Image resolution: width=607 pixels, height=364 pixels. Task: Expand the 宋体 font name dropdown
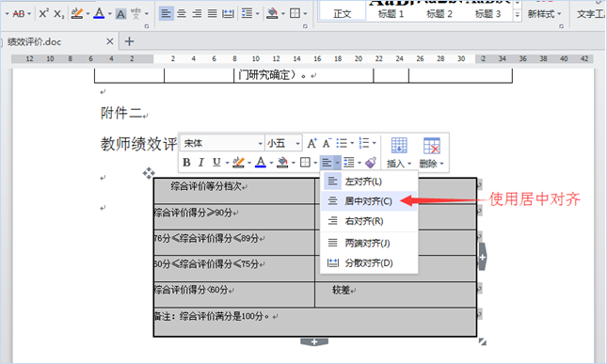pos(260,144)
